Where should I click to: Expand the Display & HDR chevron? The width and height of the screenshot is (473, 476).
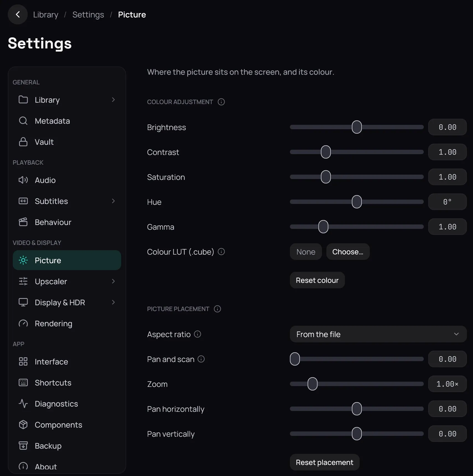click(113, 302)
